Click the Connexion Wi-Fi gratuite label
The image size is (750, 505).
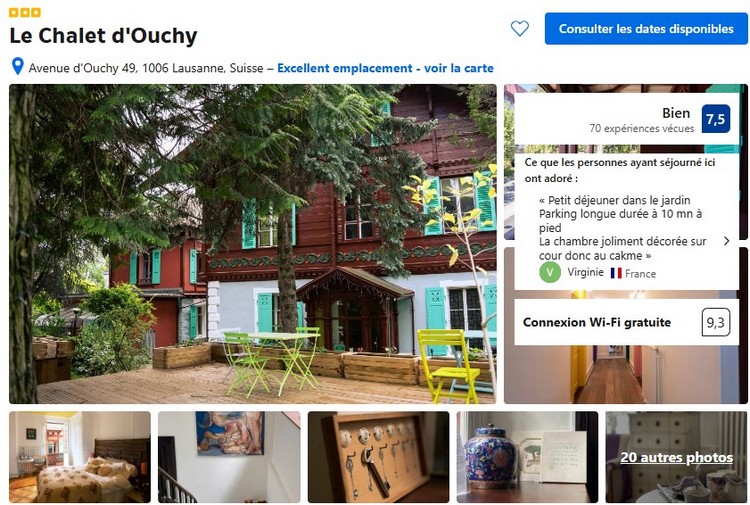pos(596,322)
